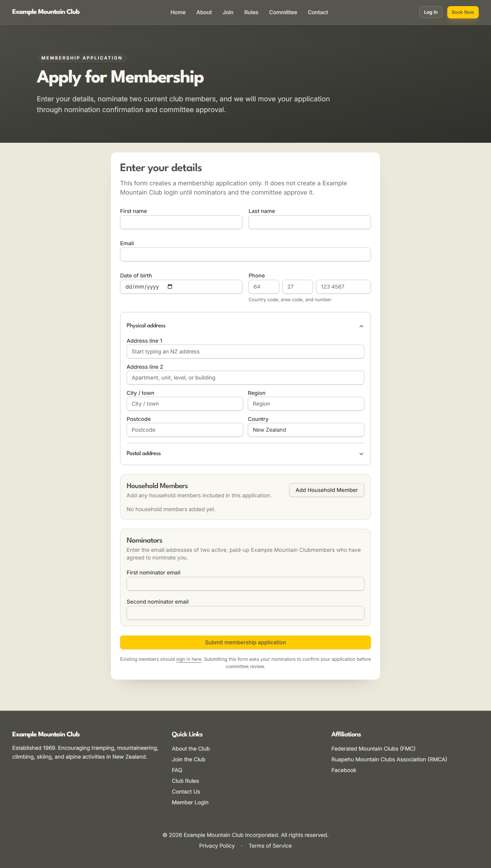This screenshot has width=491, height=868.
Task: Click Add Household Member button
Action: click(327, 490)
